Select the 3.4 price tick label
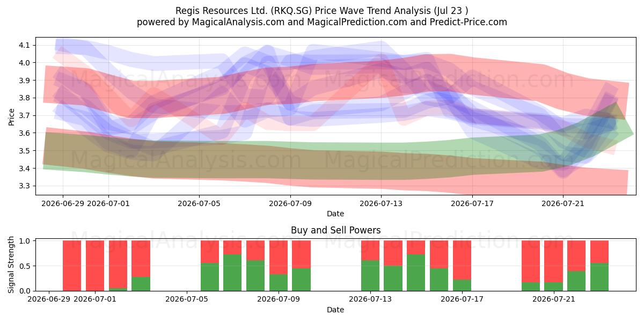This screenshot has width=644, height=322. pyautogui.click(x=26, y=169)
